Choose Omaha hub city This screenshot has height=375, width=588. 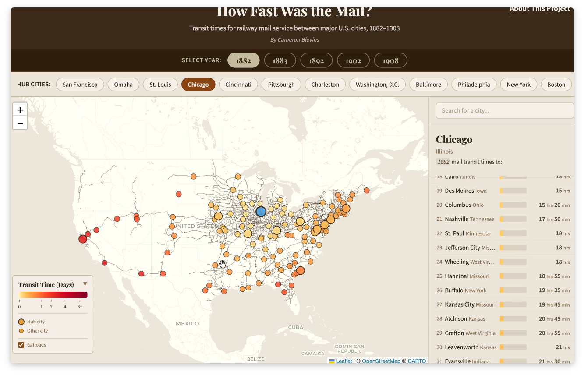click(124, 85)
